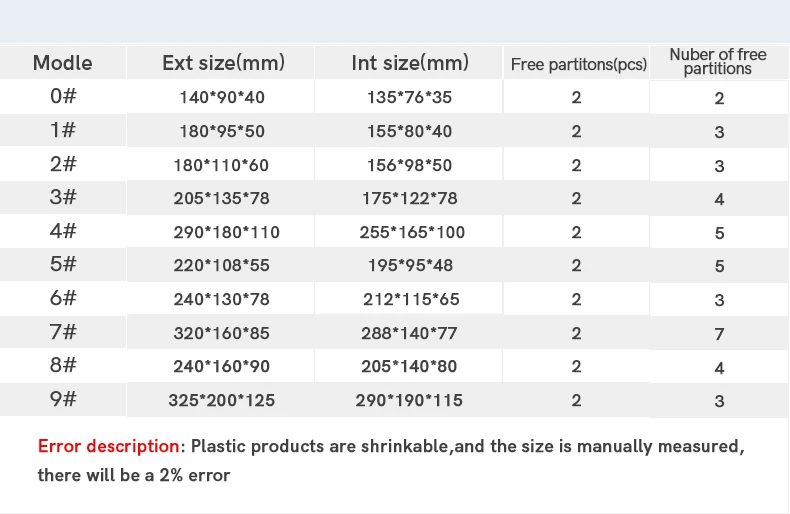Screen dimensions: 790x514
Task: Select the 240*160*90 cell
Action: 222,366
